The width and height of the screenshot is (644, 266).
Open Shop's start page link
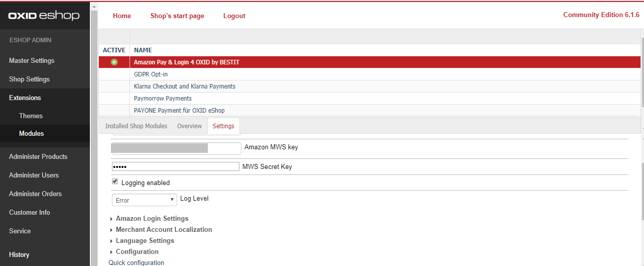(x=177, y=16)
